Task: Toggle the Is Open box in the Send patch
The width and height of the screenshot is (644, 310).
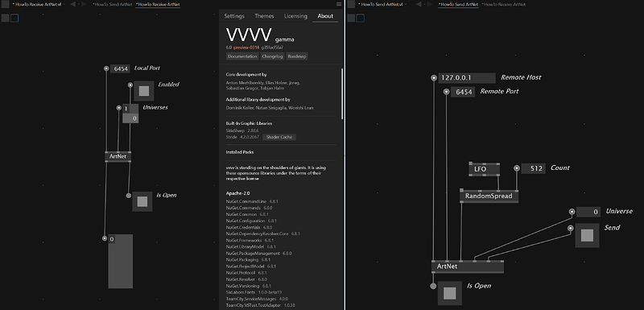Action: coord(449,293)
